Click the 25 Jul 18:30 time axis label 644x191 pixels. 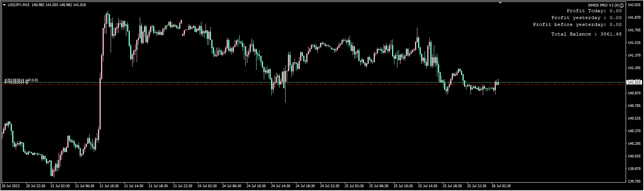pyautogui.click(x=452, y=186)
